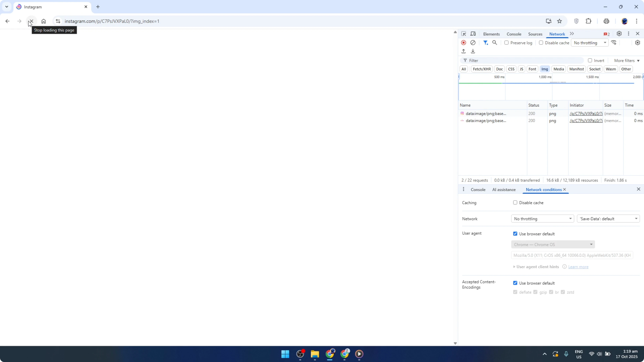Image resolution: width=644 pixels, height=362 pixels.
Task: Open the No throttling dropdown
Action: coord(542,218)
